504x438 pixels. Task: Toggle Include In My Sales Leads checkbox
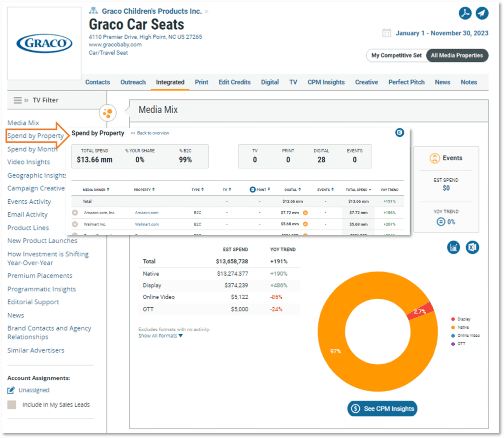point(11,405)
